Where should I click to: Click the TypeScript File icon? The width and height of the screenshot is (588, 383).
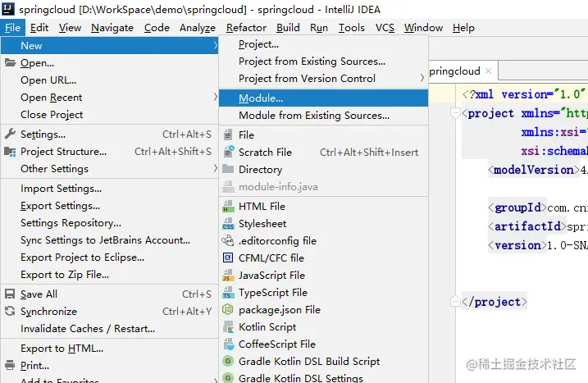pyautogui.click(x=228, y=293)
